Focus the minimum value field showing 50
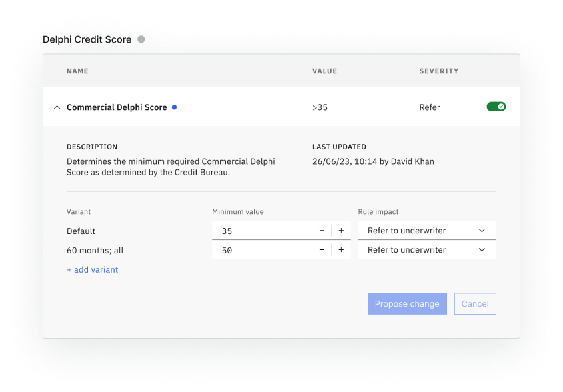 pos(263,250)
